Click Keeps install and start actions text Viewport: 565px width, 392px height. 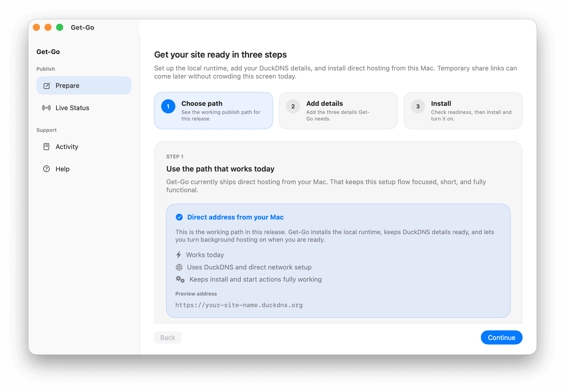(255, 279)
